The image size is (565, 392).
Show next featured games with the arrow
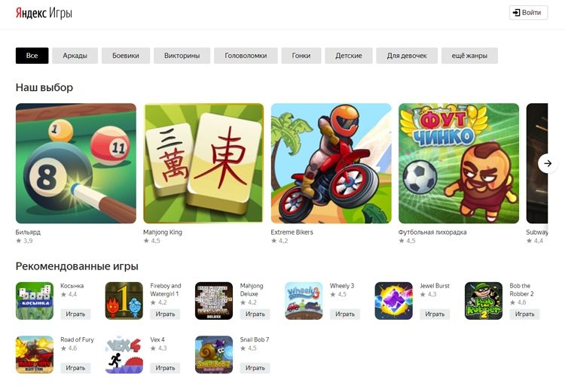548,163
